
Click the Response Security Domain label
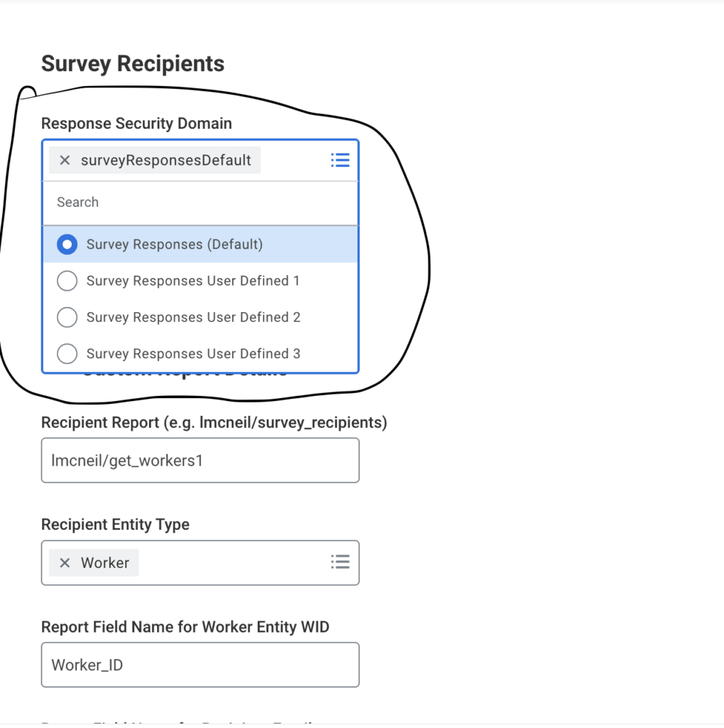pyautogui.click(x=136, y=124)
